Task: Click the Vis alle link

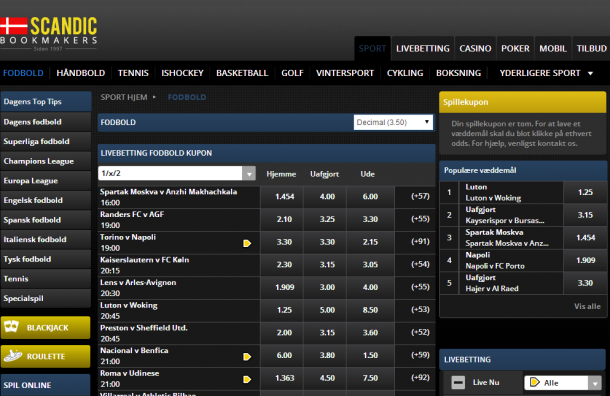Action: pyautogui.click(x=587, y=306)
